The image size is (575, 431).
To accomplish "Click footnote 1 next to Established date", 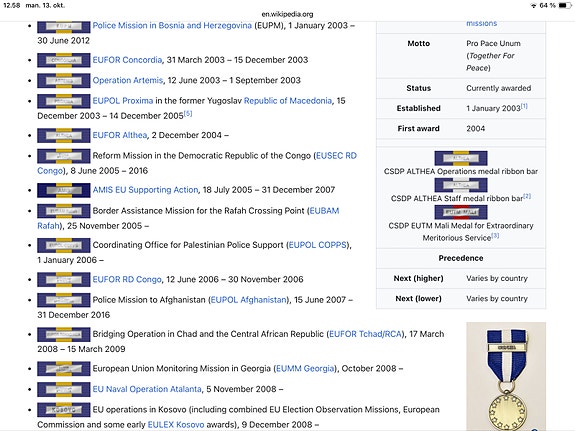I will (524, 106).
